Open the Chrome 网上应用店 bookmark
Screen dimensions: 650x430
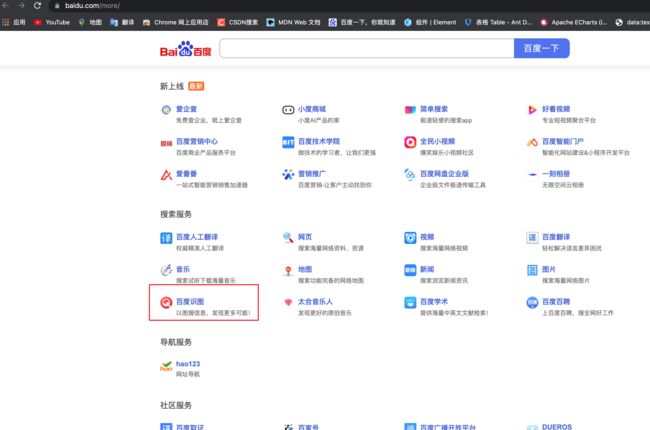tap(175, 22)
